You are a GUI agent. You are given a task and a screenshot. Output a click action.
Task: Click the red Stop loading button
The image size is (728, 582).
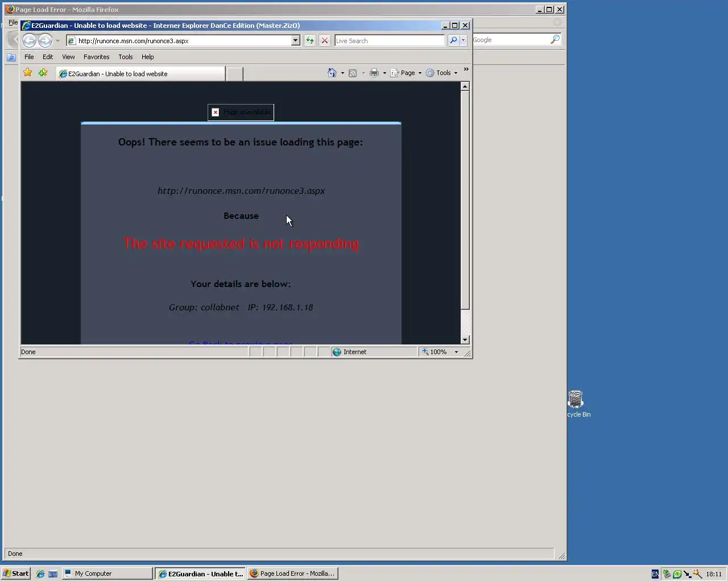point(324,40)
